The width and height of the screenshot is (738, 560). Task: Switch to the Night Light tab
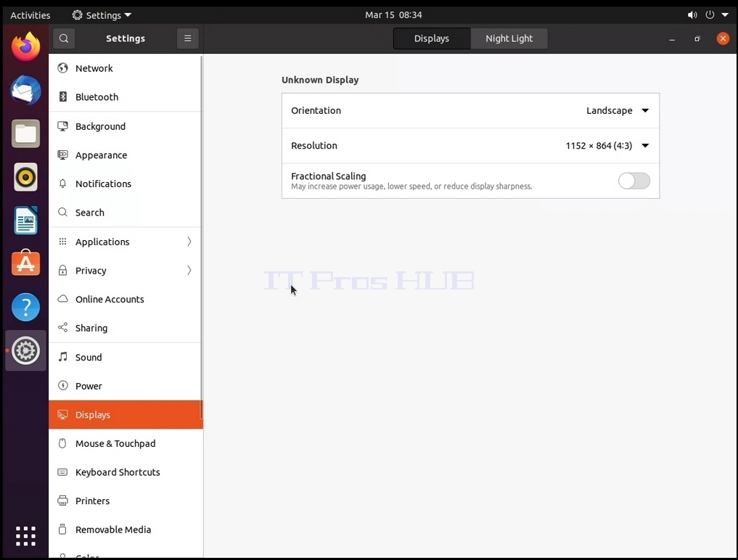click(x=509, y=38)
